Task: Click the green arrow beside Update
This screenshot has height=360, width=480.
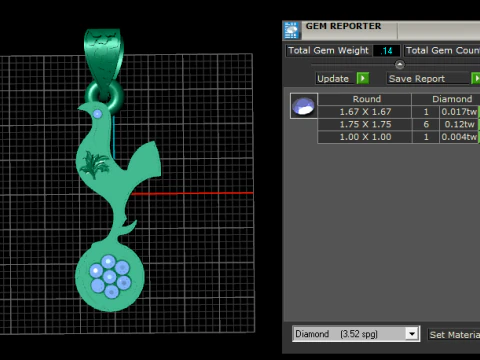Action: 363,78
